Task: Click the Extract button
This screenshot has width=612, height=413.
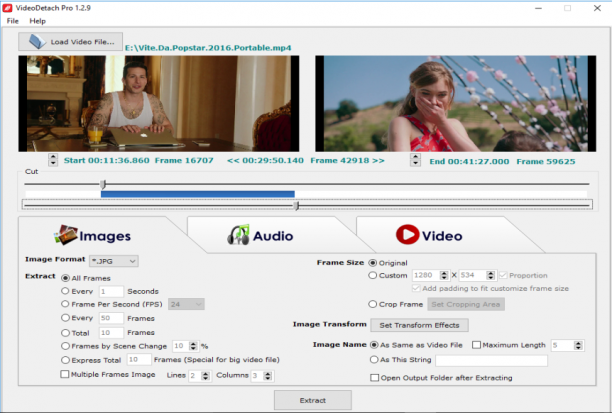Action: (313, 400)
